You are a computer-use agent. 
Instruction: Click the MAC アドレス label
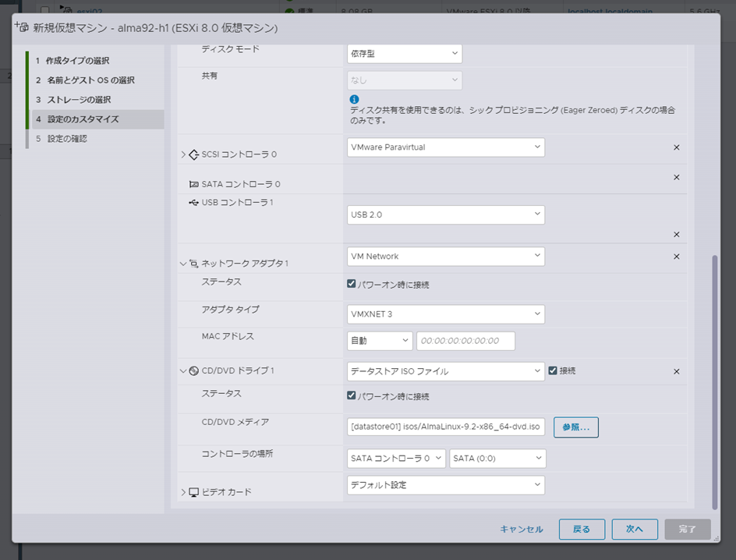pos(228,336)
